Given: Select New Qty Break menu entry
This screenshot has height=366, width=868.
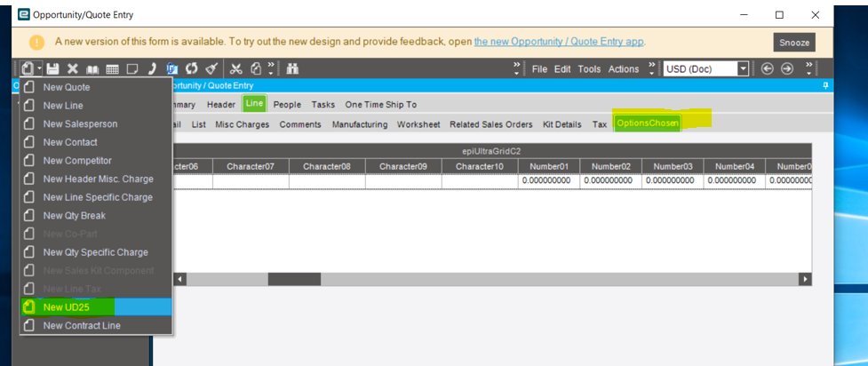Looking at the screenshot, I should tap(96, 215).
